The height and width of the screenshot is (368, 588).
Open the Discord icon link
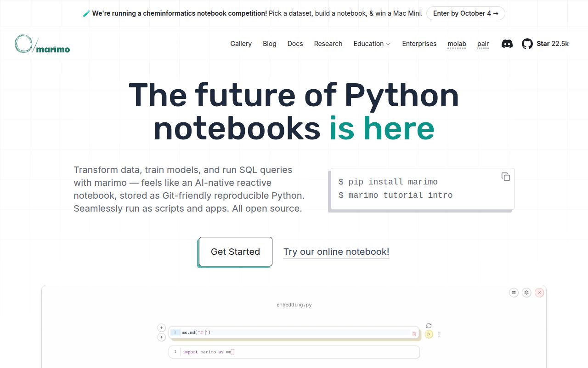pyautogui.click(x=507, y=44)
